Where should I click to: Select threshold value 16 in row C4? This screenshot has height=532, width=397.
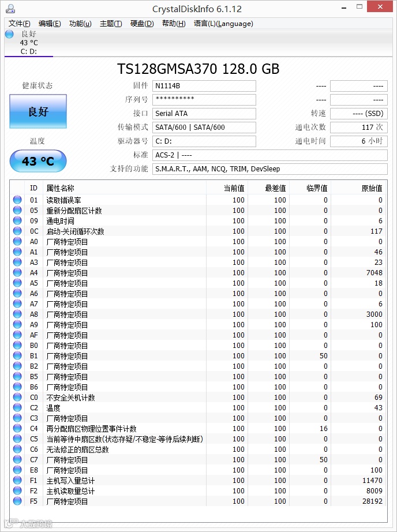(323, 429)
